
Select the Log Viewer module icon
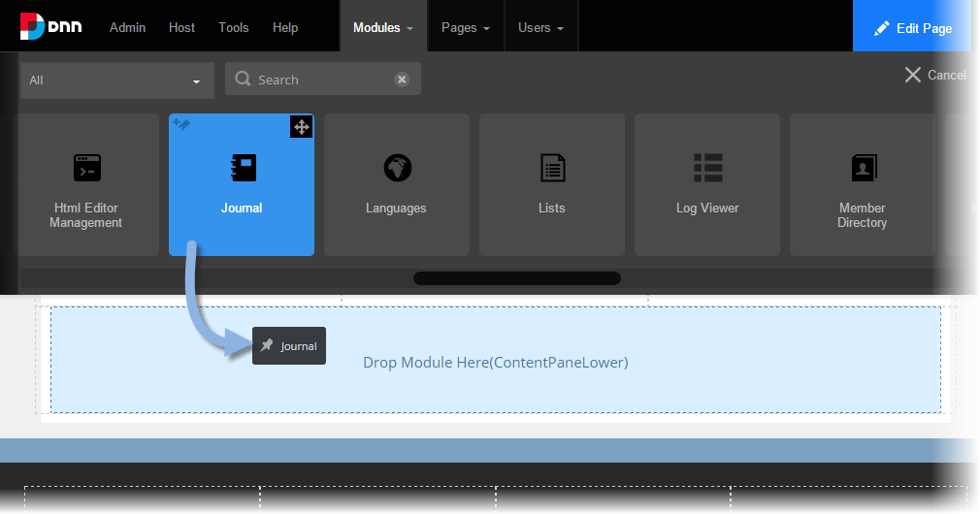coord(707,168)
